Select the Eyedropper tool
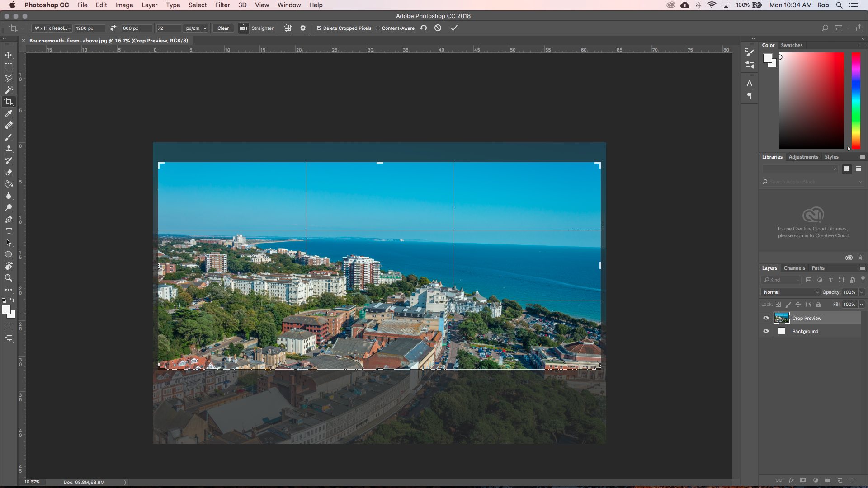This screenshot has height=488, width=868. coord(9,113)
